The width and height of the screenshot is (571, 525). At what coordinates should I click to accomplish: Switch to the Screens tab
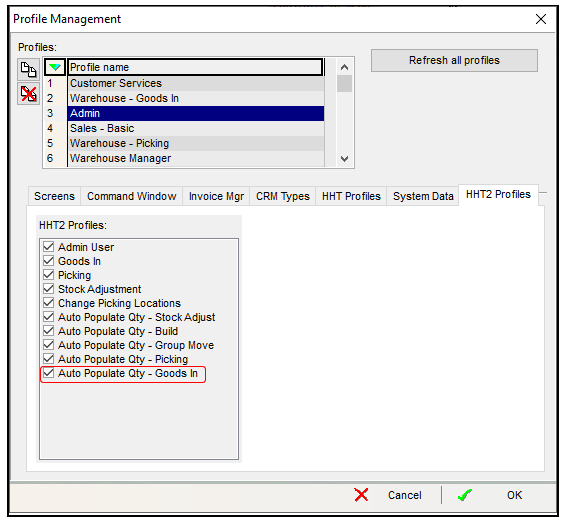click(x=54, y=196)
